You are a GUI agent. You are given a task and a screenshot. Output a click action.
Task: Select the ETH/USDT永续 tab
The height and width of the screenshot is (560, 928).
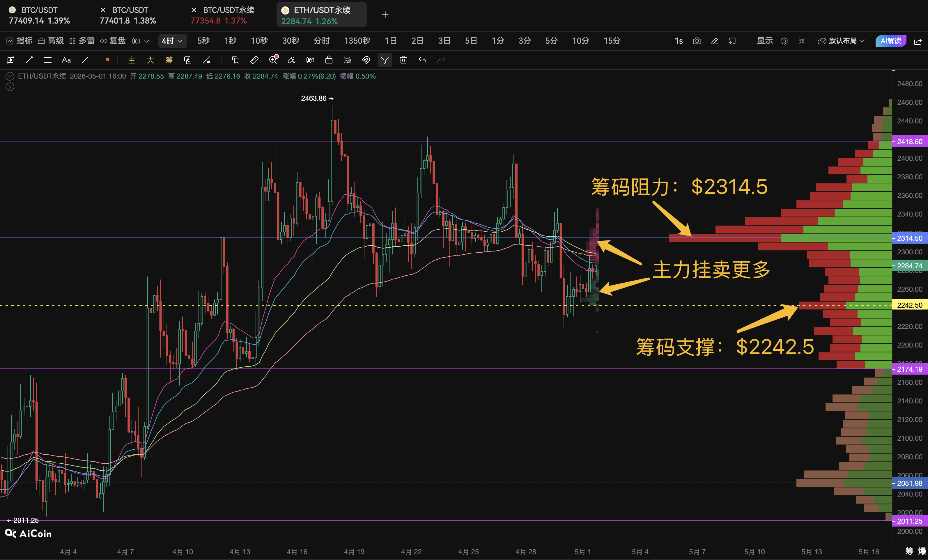(321, 15)
